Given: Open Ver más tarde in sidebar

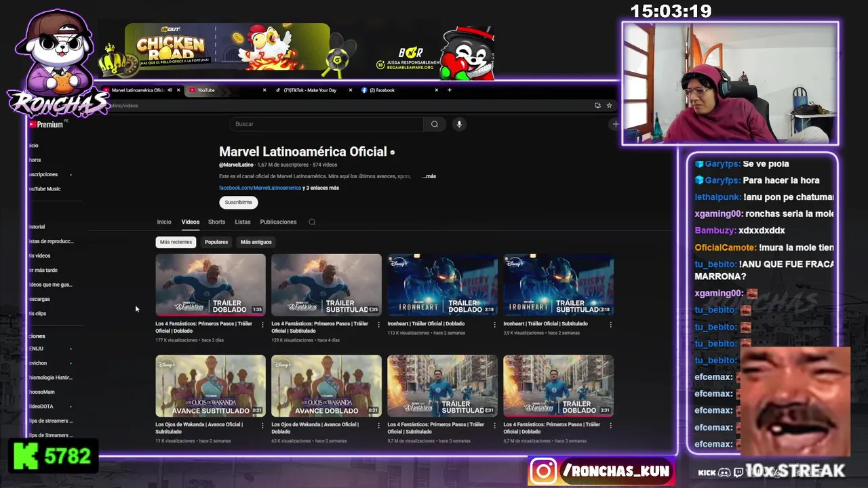Looking at the screenshot, I should point(43,270).
